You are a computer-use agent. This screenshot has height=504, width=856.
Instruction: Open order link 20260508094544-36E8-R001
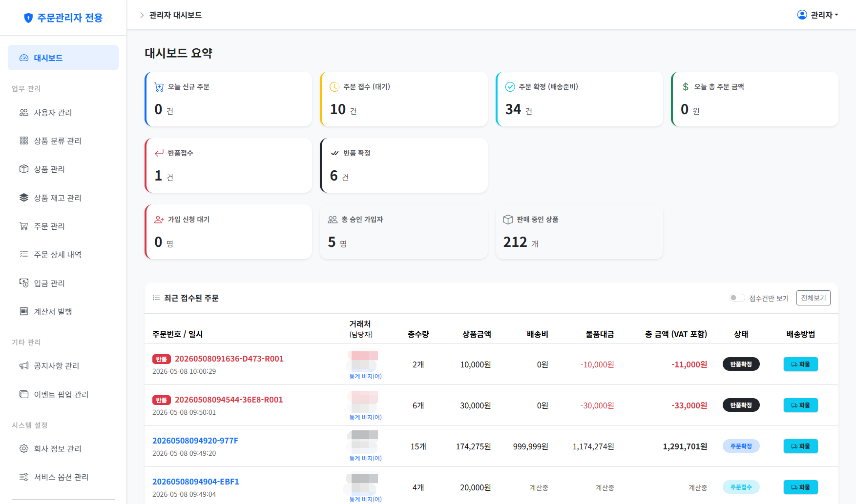(x=229, y=400)
